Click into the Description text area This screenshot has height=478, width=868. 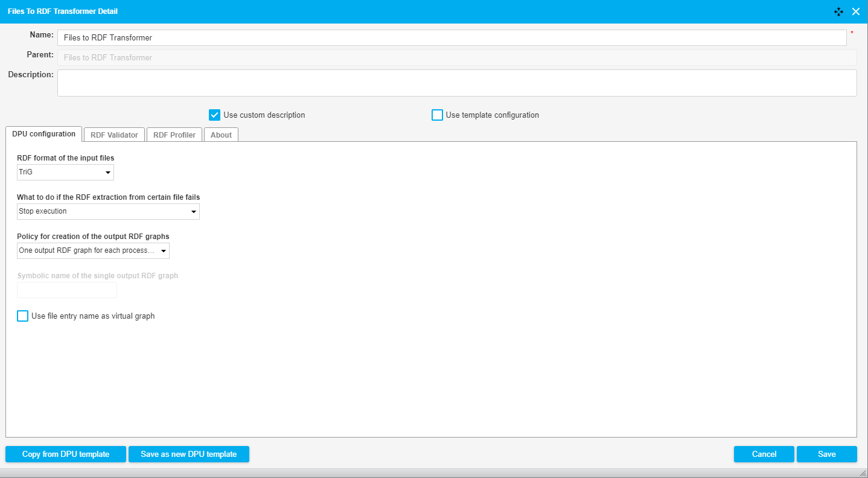456,83
